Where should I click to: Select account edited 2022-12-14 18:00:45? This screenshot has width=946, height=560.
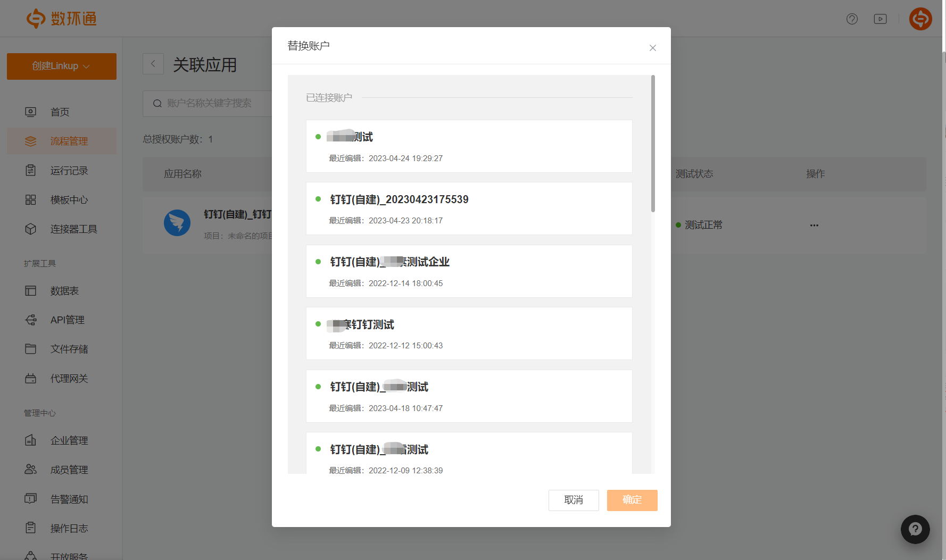click(469, 271)
